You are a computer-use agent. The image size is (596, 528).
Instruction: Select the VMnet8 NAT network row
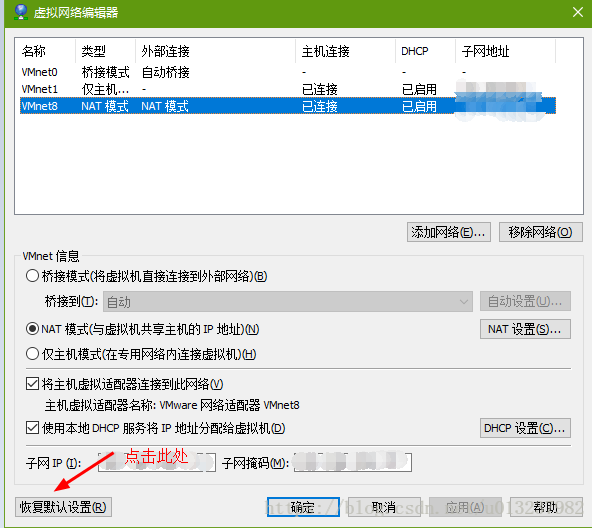[x=288, y=106]
